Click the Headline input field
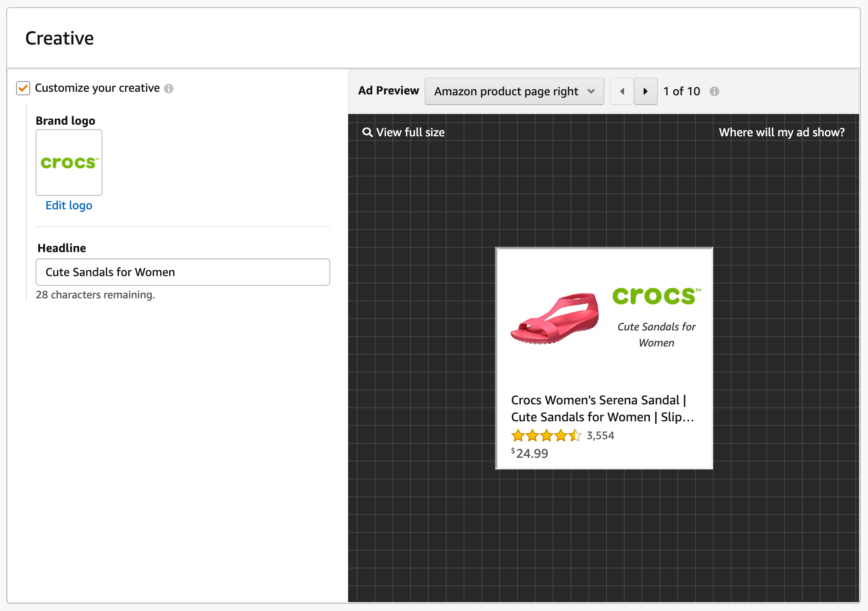Screen dimensions: 868x611 (183, 272)
